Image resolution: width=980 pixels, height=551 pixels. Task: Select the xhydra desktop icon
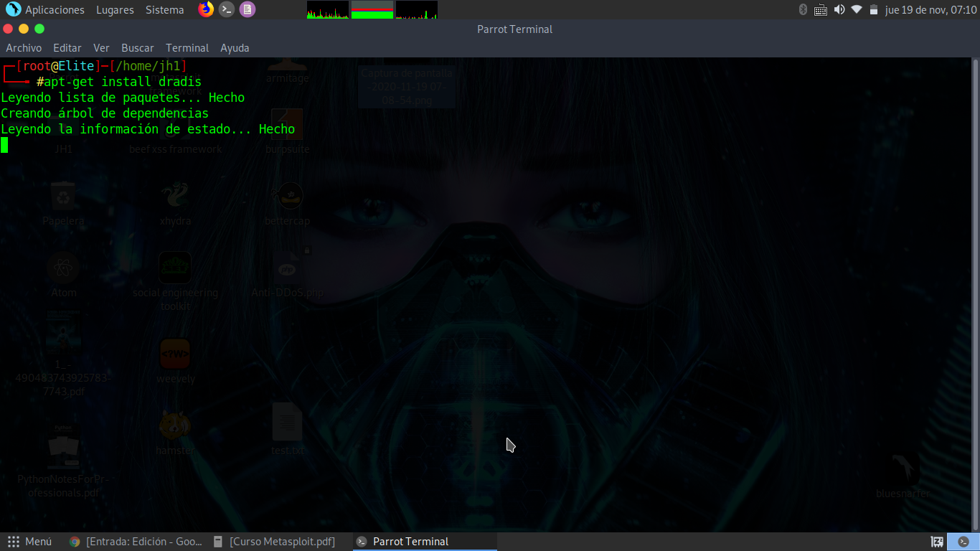(x=175, y=203)
